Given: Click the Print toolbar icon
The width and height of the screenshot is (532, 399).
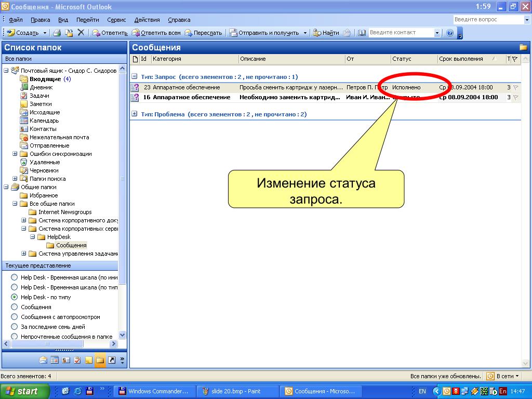Looking at the screenshot, I should coord(57,33).
